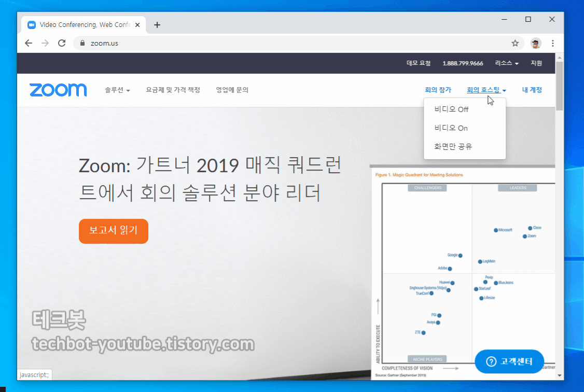Click 데모 요청 in top bar
This screenshot has height=392, width=584.
click(x=418, y=63)
